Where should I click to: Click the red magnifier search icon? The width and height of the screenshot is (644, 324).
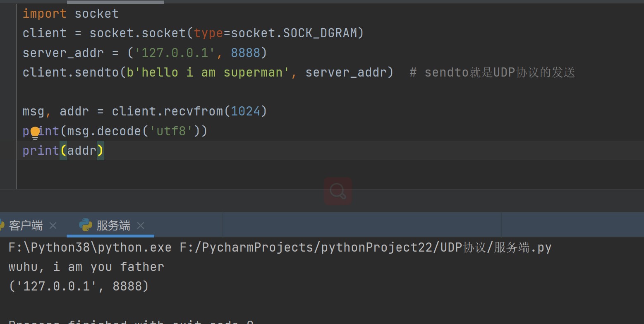(338, 191)
